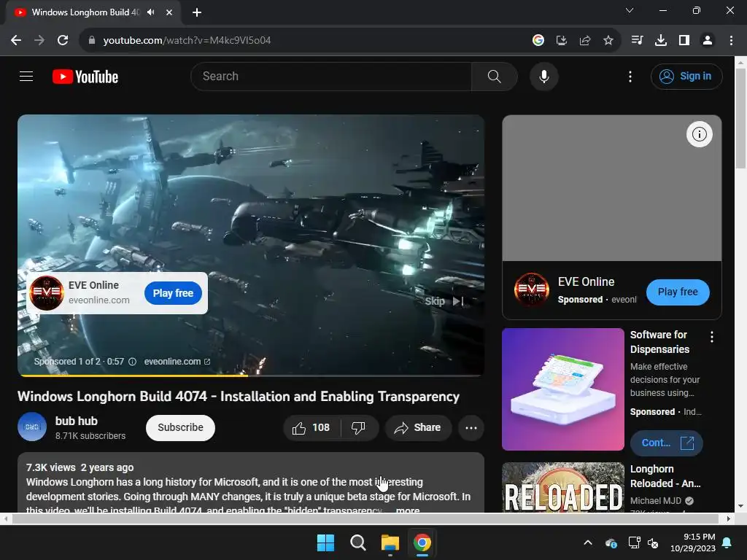Image resolution: width=747 pixels, height=560 pixels.
Task: Like the video with thumbs up
Action: point(312,427)
